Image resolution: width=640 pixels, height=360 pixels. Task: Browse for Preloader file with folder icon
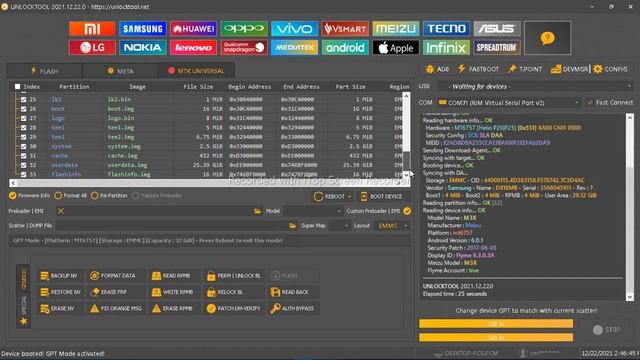257,211
